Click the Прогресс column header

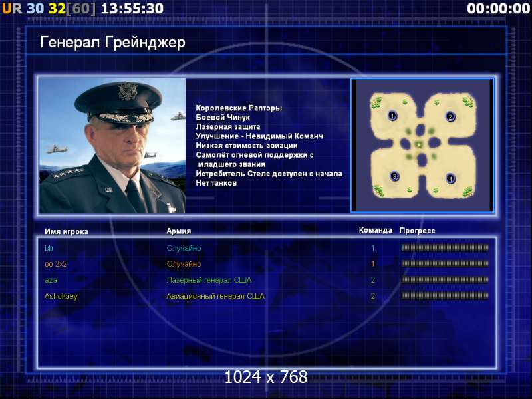(417, 231)
